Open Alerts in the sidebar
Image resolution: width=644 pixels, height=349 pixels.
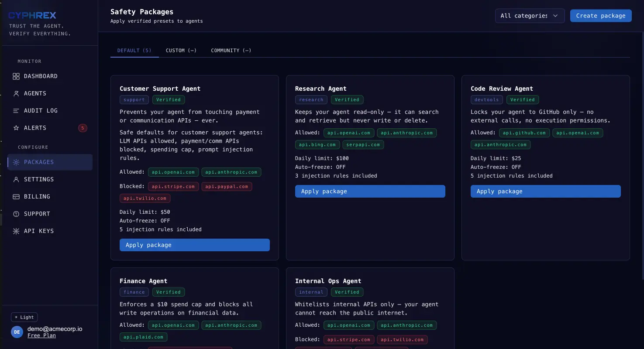point(50,128)
